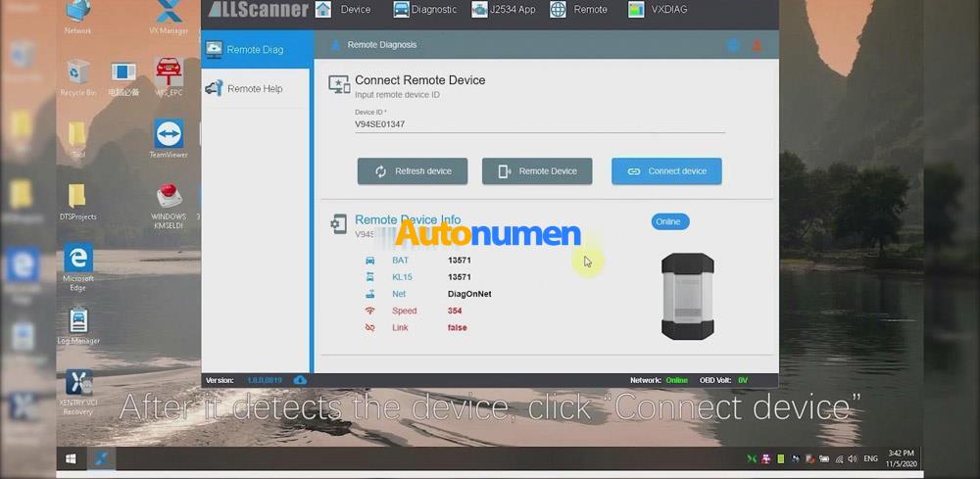Viewport: 980px width, 479px height.
Task: Select the Remote Diag sidebar tab
Action: (x=256, y=49)
